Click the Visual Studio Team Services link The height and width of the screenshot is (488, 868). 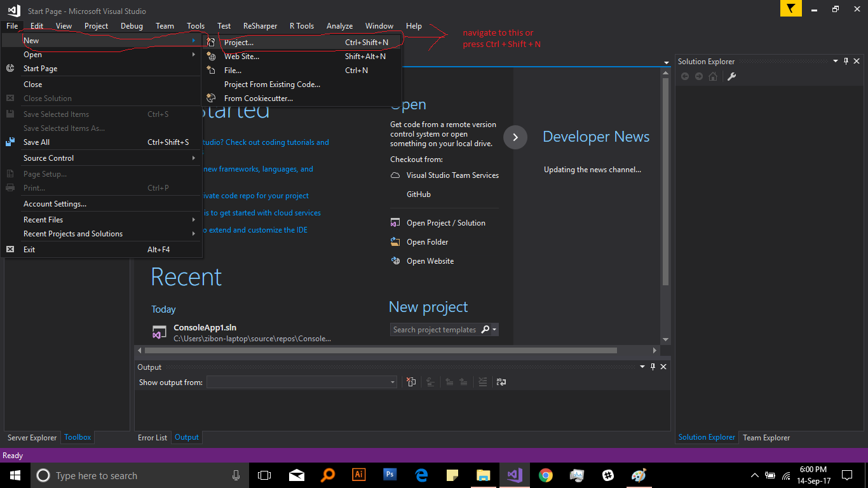coord(453,175)
